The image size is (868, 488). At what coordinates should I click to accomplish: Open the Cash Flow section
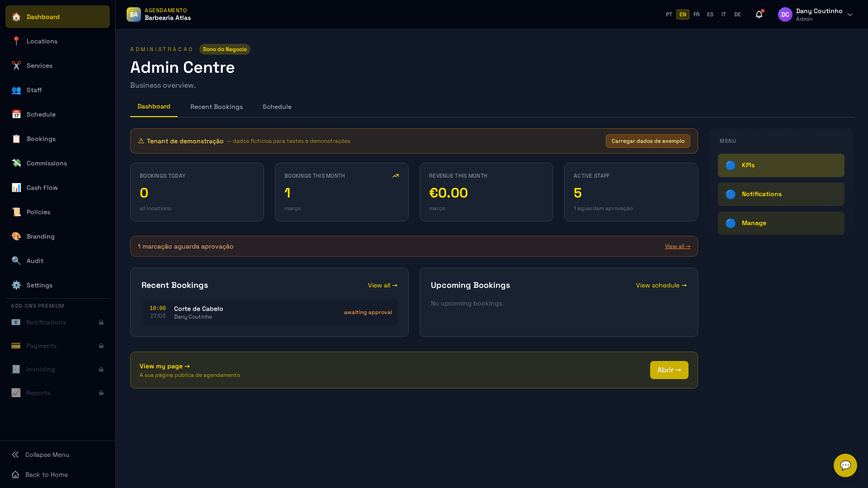[x=42, y=188]
